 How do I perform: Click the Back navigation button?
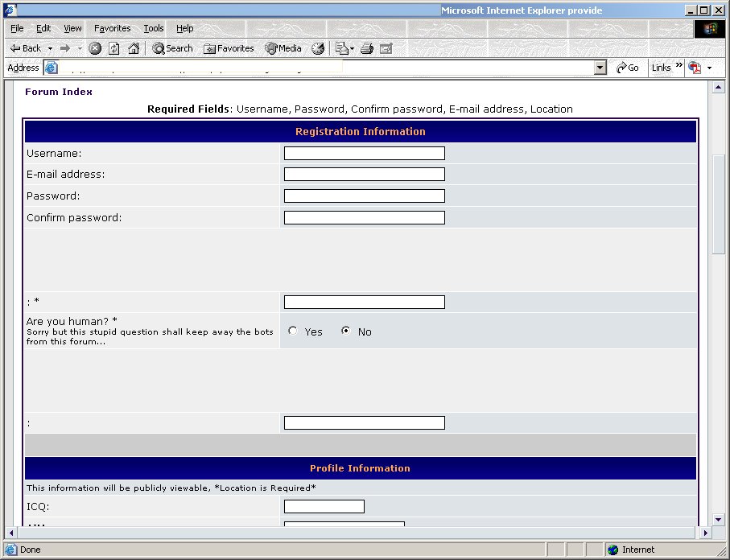click(x=26, y=48)
